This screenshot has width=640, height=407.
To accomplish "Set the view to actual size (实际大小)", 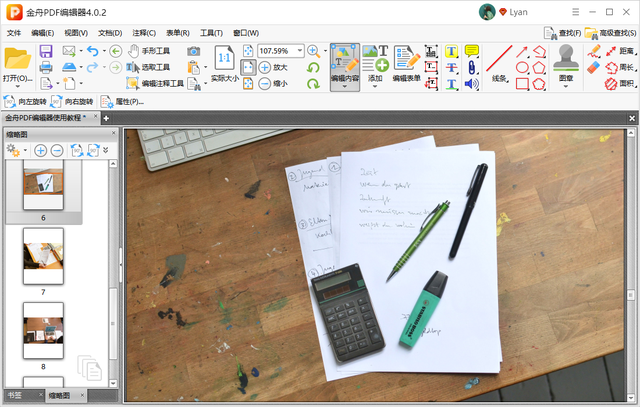I will (x=224, y=64).
